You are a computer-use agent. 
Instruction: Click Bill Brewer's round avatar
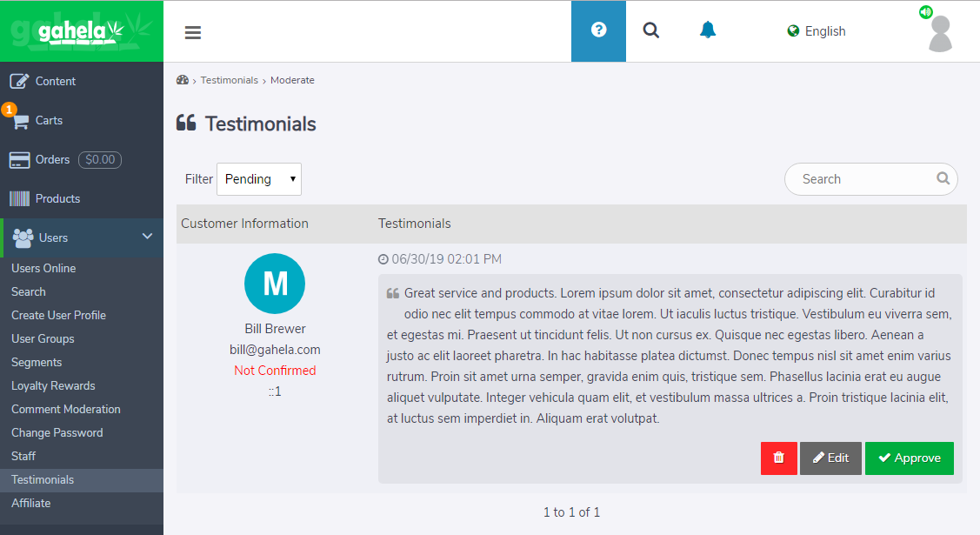pos(275,284)
